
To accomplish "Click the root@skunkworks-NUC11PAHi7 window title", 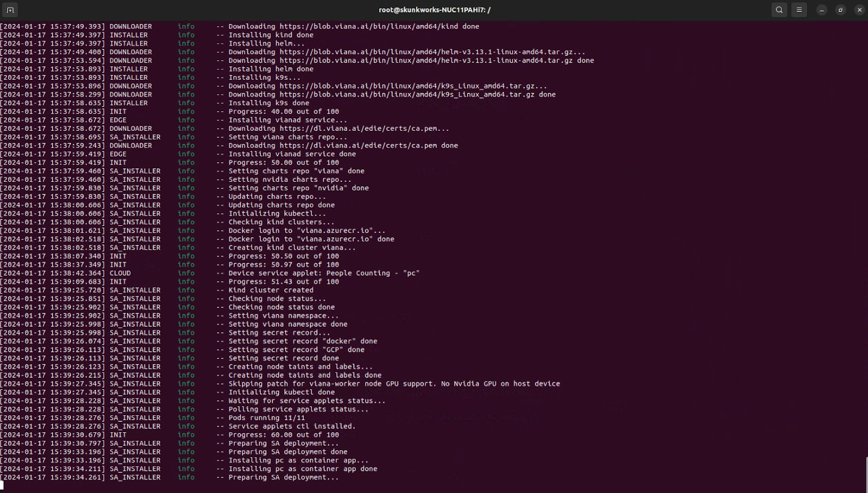I will [435, 10].
